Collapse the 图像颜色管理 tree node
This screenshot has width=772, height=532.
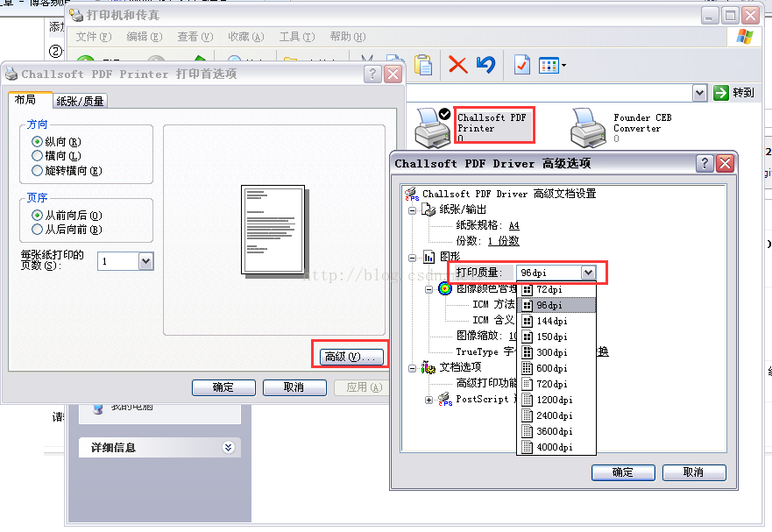[428, 289]
